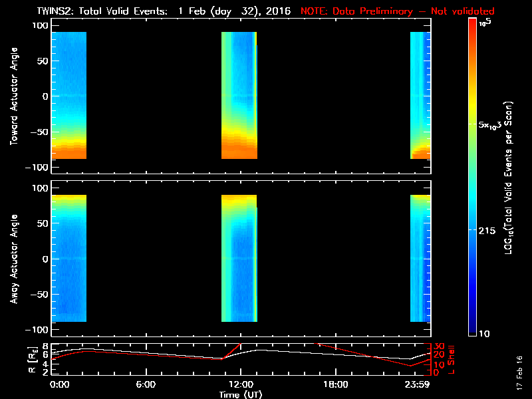Click the '0:00' time tick label

60,384
